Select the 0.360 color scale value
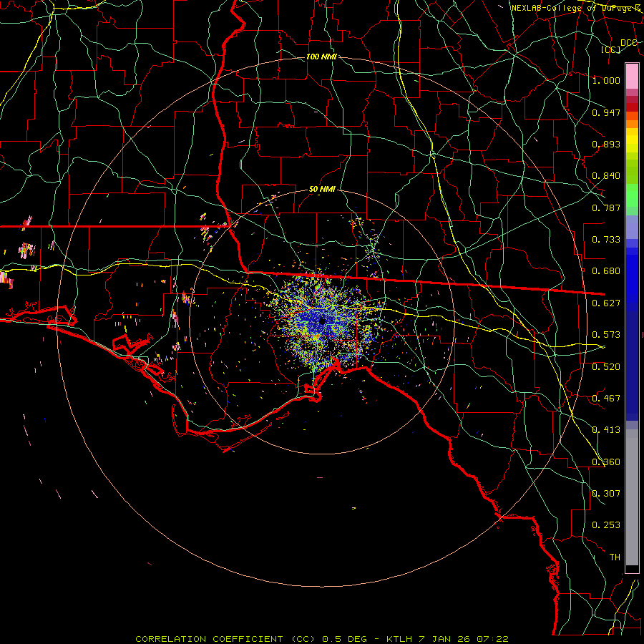The width and height of the screenshot is (644, 644). [x=606, y=462]
